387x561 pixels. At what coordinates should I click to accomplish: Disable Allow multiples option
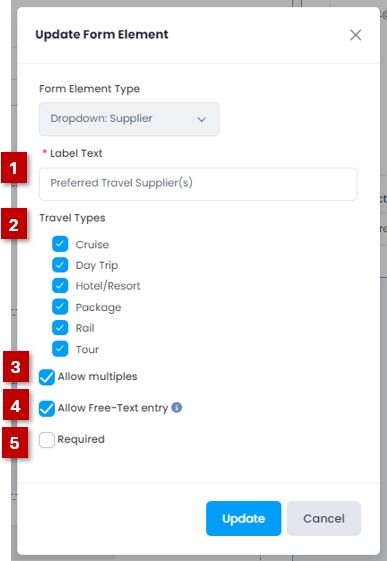(47, 377)
